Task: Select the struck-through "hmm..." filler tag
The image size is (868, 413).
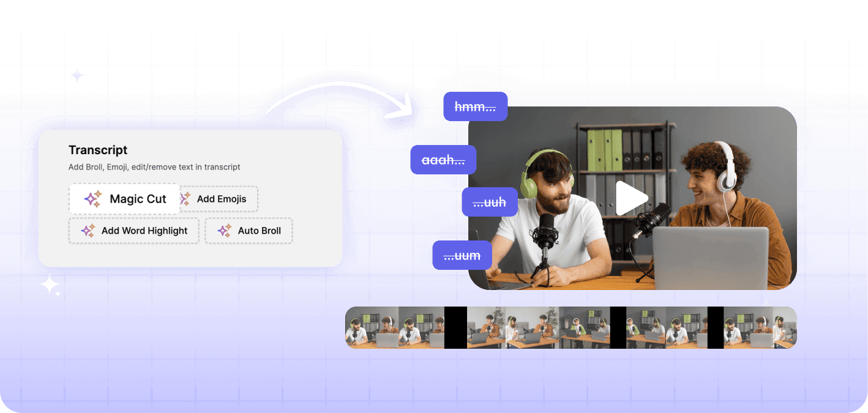Action: coord(476,106)
